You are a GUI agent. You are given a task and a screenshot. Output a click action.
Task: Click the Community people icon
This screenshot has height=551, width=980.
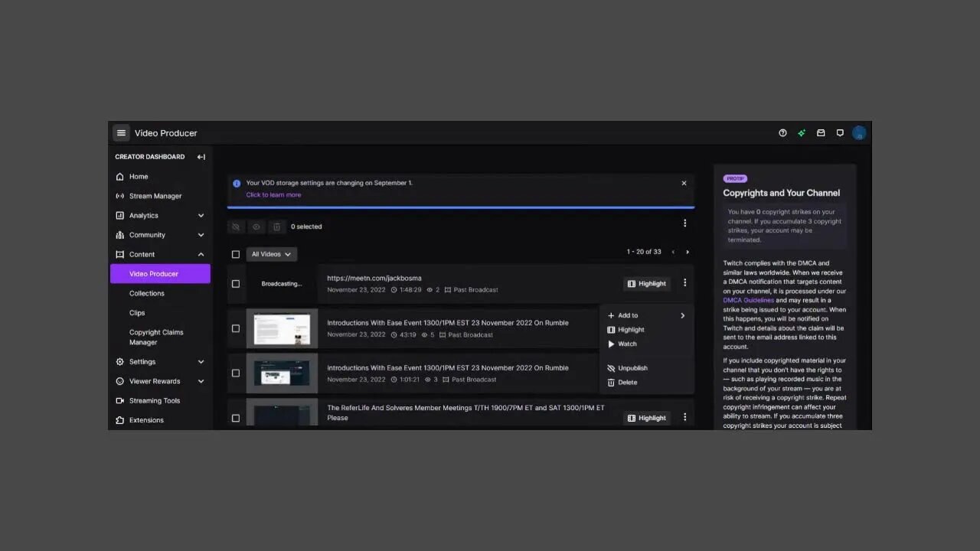click(x=119, y=235)
